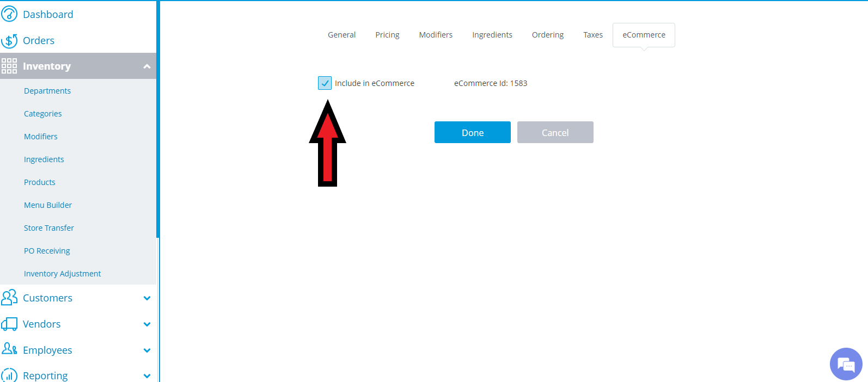Click the Customers people icon
This screenshot has height=382, width=868.
coord(9,298)
